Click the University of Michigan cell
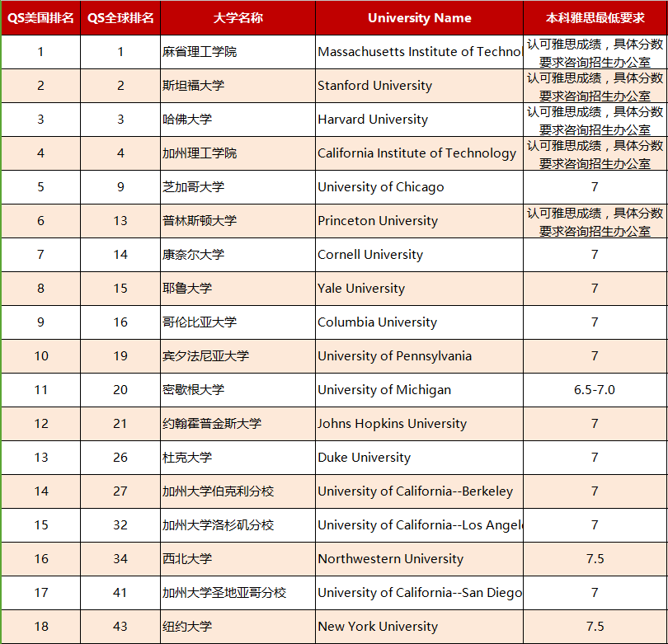The image size is (668, 644). [x=419, y=390]
